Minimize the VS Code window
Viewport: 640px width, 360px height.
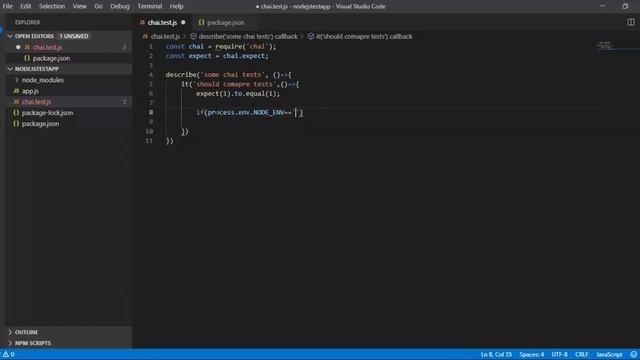point(602,6)
